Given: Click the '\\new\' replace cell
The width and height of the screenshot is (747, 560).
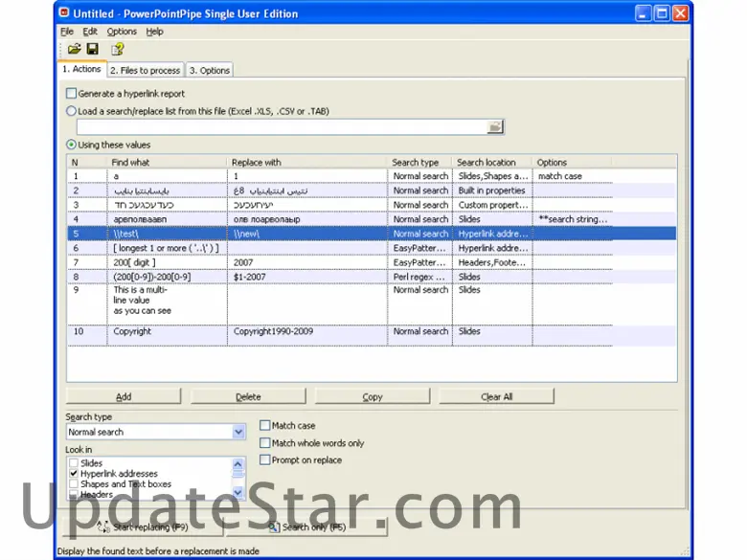Looking at the screenshot, I should pos(307,234).
